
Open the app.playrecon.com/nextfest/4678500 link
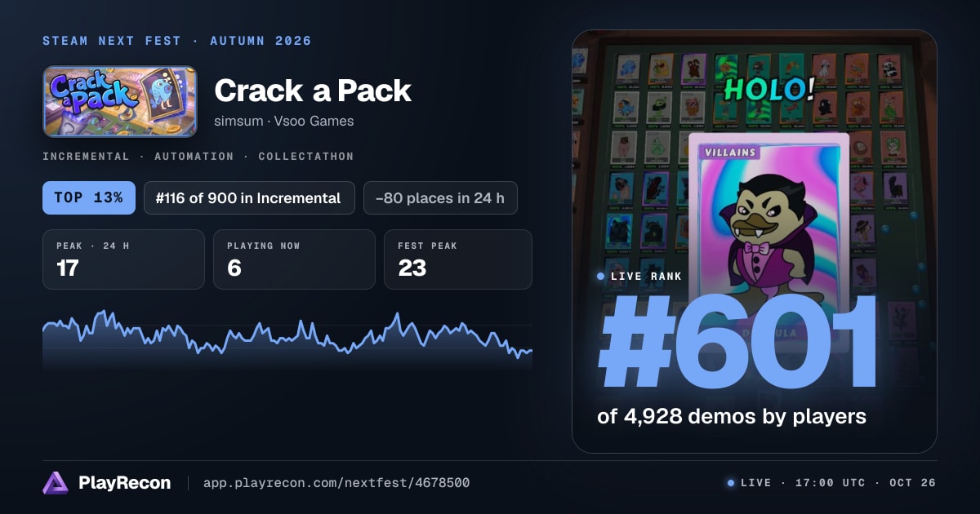[x=336, y=483]
